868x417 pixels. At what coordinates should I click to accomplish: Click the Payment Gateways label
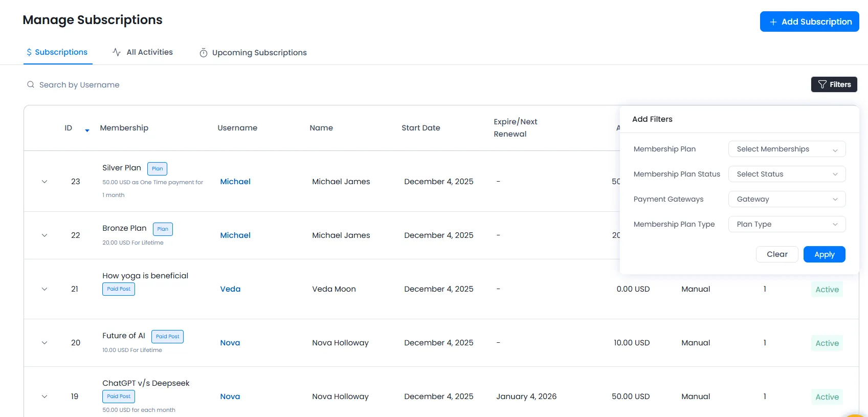point(669,199)
